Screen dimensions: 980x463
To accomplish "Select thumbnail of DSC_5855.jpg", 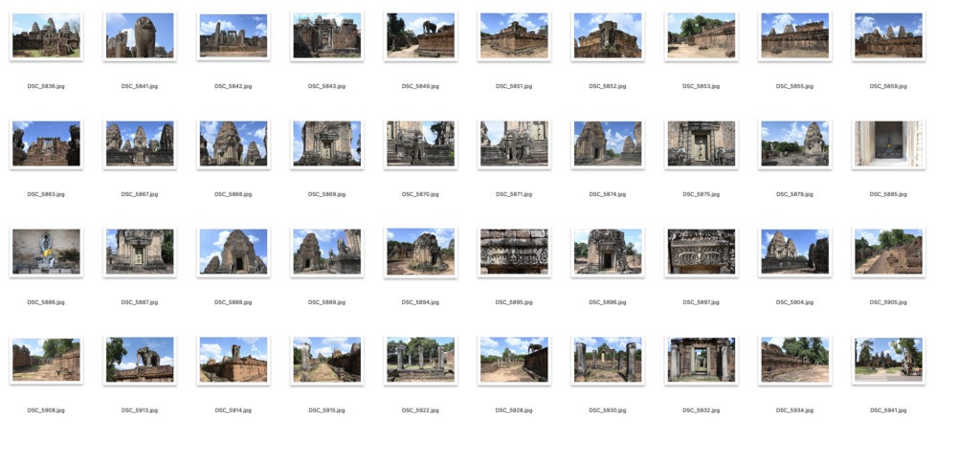I will point(795,35).
